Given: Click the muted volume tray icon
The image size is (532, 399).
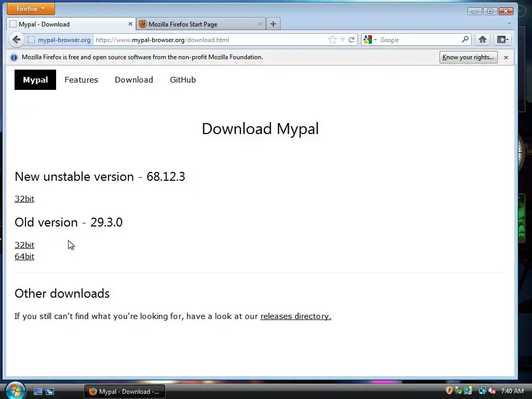Looking at the screenshot, I should tap(493, 391).
